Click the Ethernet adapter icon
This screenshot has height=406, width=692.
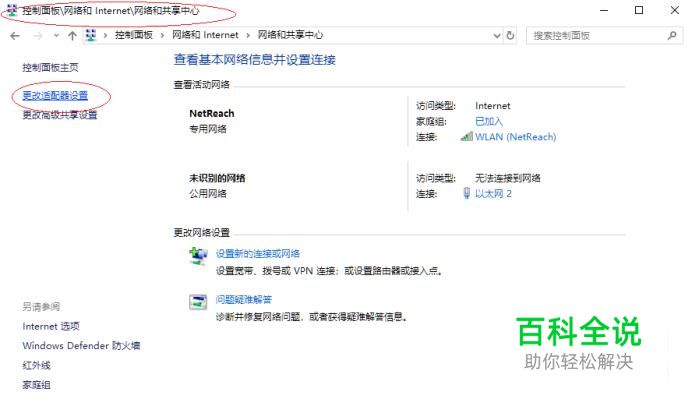coord(466,193)
